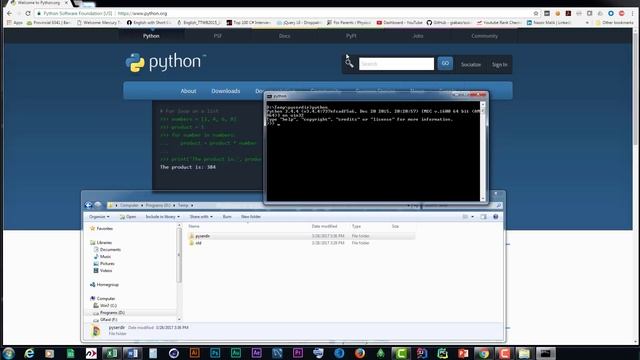640x360 pixels.
Task: Open Excel from the taskbar
Action: point(111,353)
